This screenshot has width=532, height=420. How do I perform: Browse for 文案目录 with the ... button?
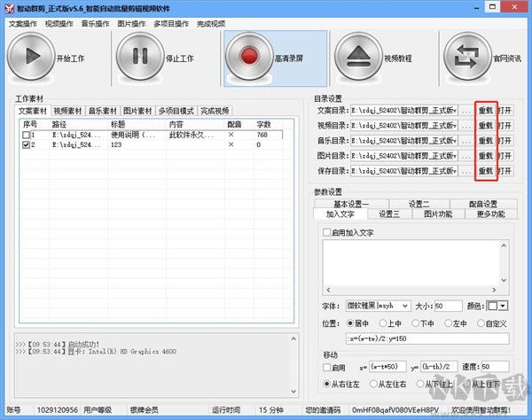point(466,112)
